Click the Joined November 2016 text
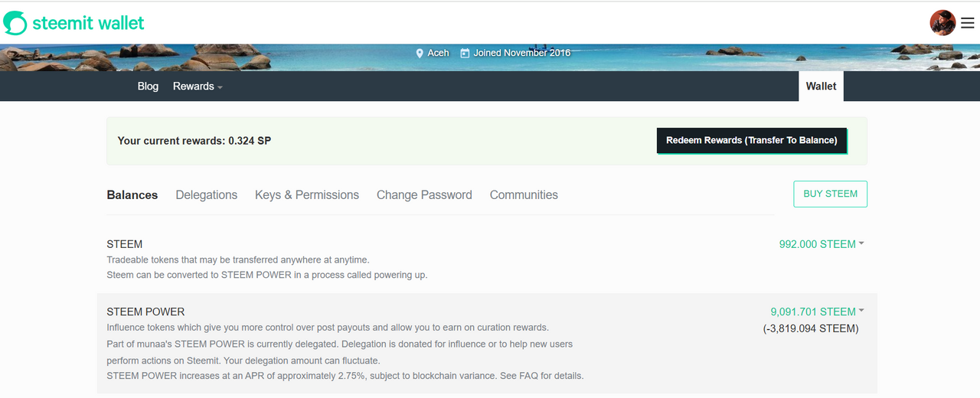The width and height of the screenshot is (980, 398). pyautogui.click(x=522, y=53)
